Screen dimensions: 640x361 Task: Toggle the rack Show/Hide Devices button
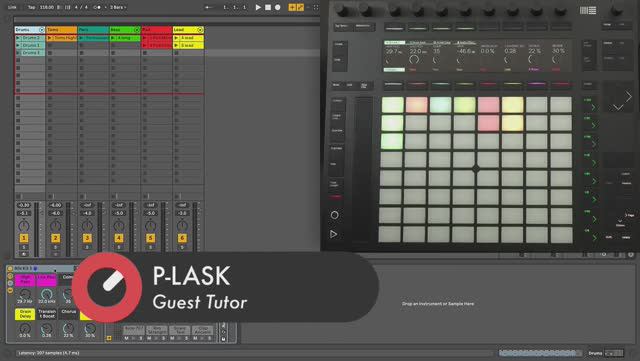pos(10,291)
